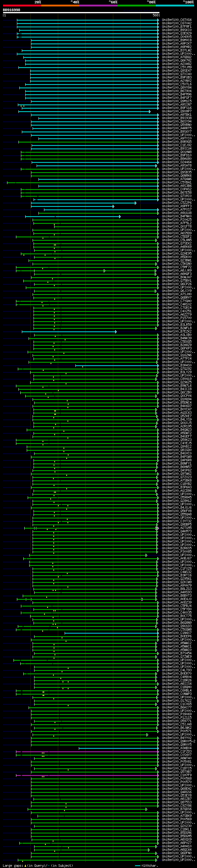Select the UniRef100_Q8VY84 entry
Screen dimensions: 197x868
tap(177, 88)
